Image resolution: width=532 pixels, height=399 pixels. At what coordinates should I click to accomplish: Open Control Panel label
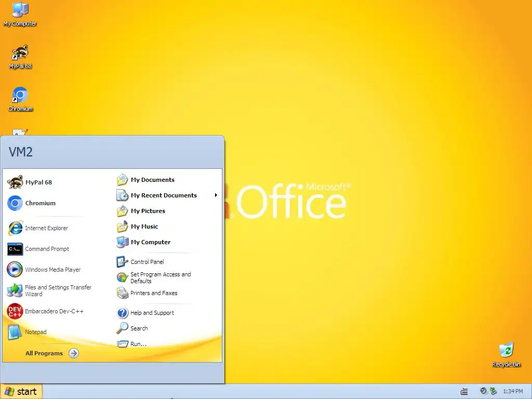coord(147,262)
